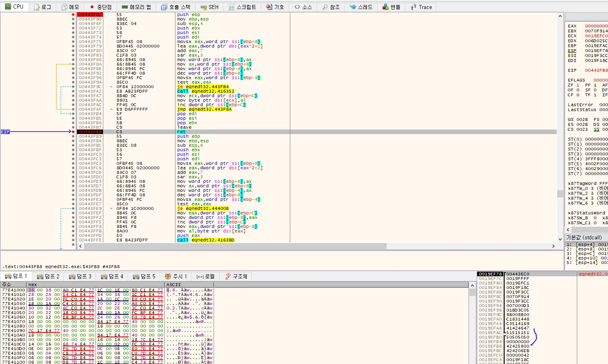Image resolution: width=608 pixels, height=364 pixels.
Task: Click disassembly scrollbar up arrow
Action: 560,16
